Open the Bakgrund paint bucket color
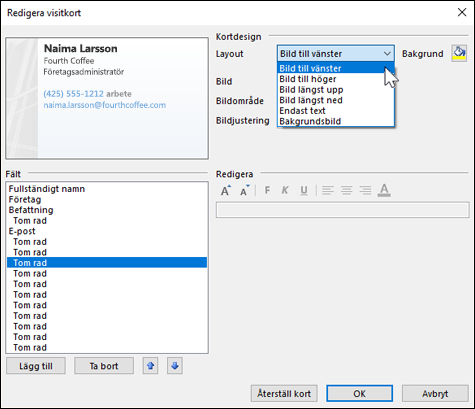 tap(459, 53)
